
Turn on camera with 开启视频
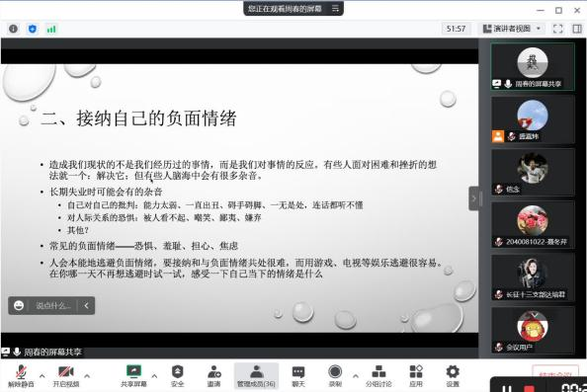pos(66,375)
